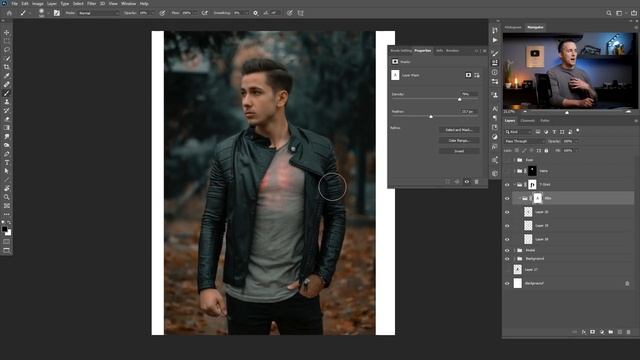Select the Zoom tool in toolbar
The height and width of the screenshot is (360, 640).
[x=7, y=197]
